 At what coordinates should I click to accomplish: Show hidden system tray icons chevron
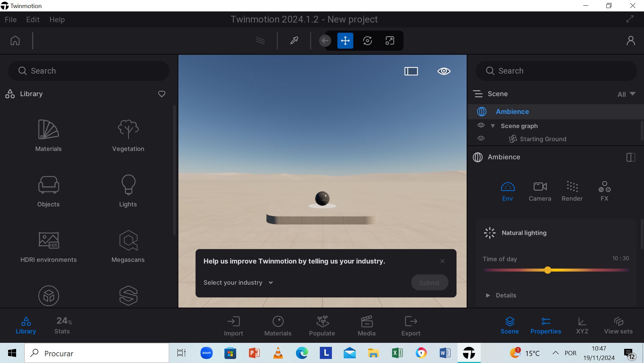(556, 353)
